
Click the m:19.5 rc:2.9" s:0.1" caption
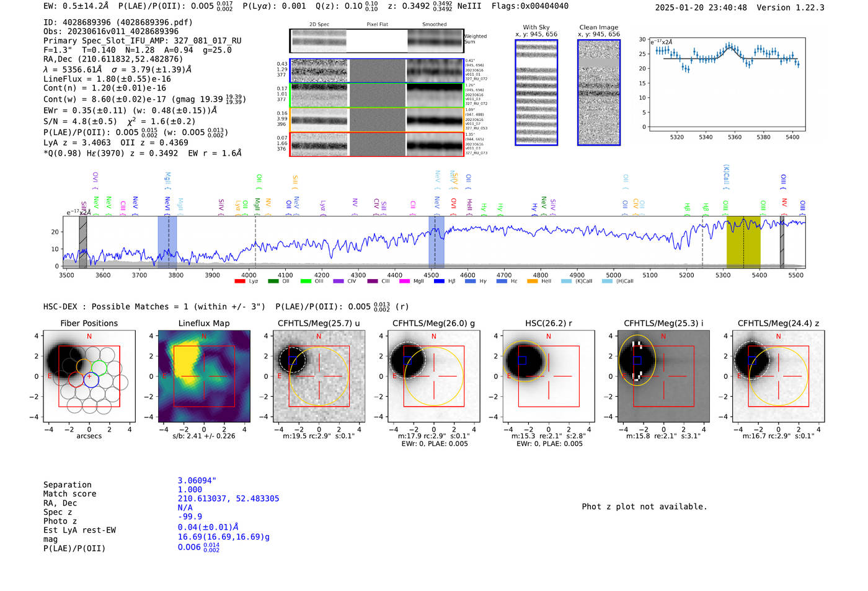(x=319, y=436)
